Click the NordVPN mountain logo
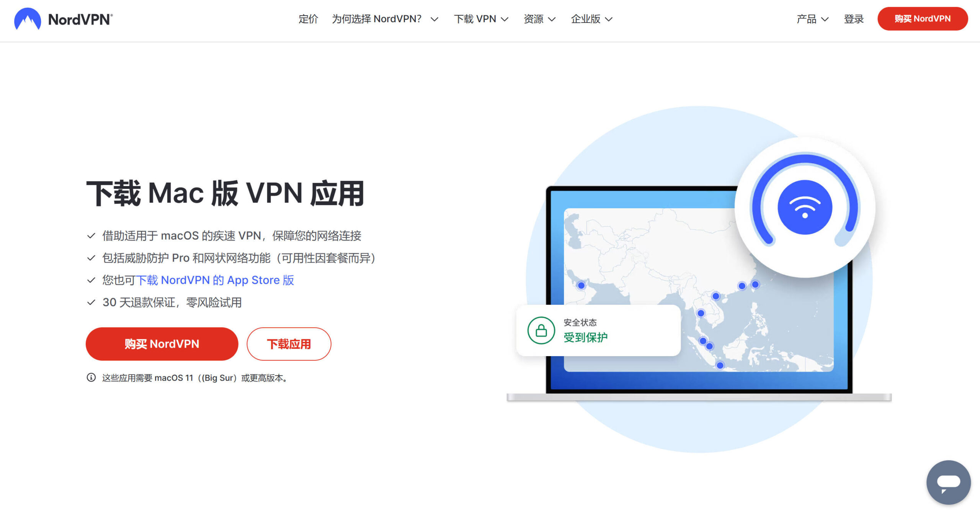Viewport: 980px width, 512px height. click(27, 19)
